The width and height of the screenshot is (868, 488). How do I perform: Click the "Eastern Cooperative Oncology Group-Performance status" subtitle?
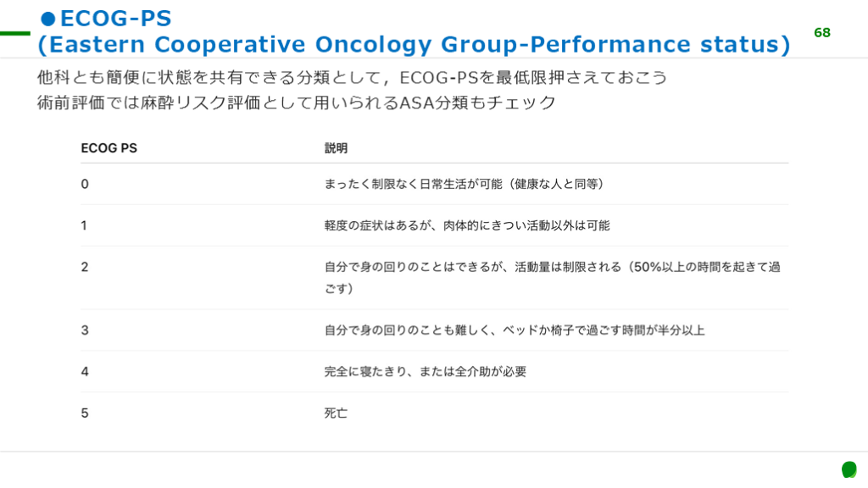(414, 44)
